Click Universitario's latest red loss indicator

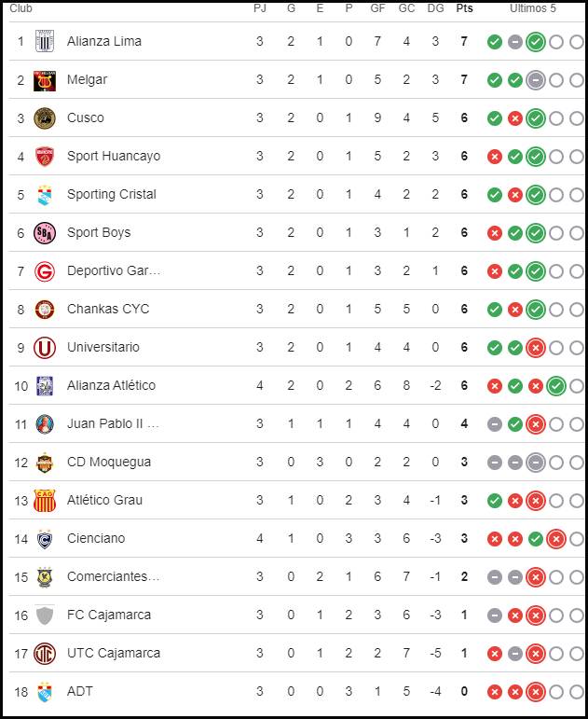pyautogui.click(x=535, y=348)
